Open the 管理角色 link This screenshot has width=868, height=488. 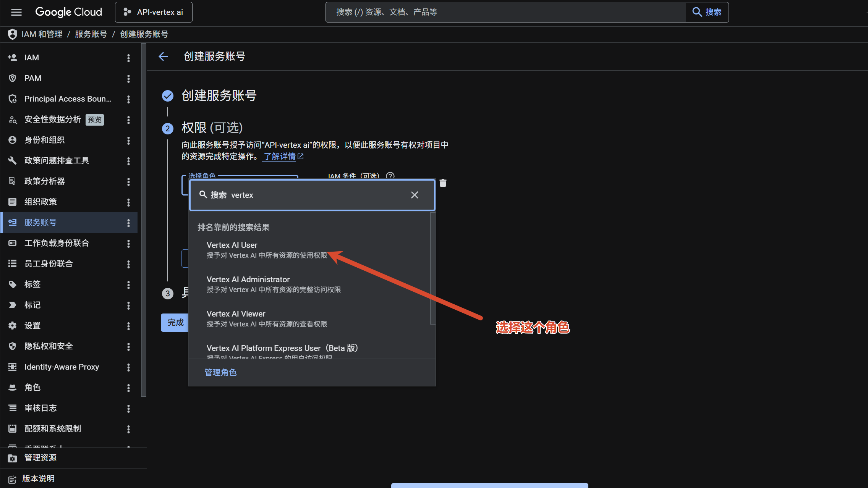pyautogui.click(x=220, y=373)
